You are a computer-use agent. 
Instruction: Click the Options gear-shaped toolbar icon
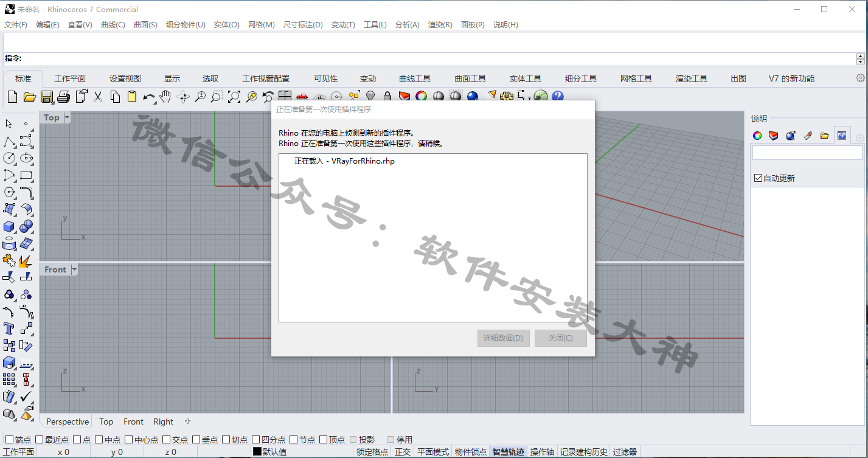click(507, 97)
